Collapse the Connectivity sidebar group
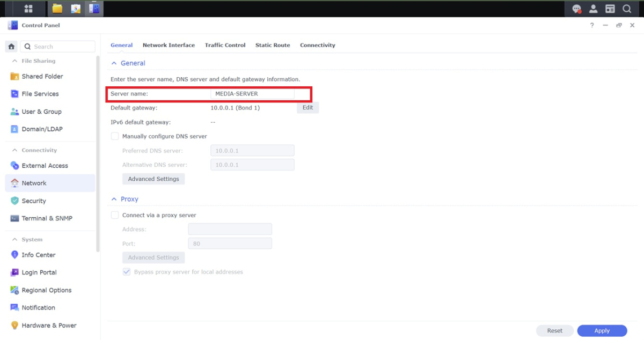Screen dimensions: 644x340 pos(15,150)
